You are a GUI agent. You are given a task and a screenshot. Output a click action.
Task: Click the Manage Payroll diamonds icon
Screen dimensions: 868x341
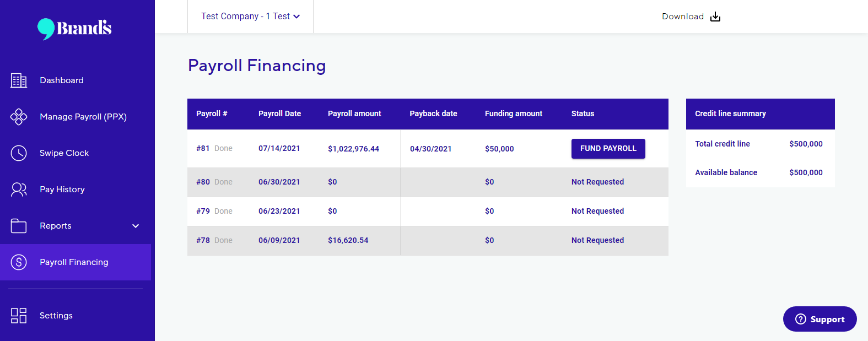click(x=19, y=117)
